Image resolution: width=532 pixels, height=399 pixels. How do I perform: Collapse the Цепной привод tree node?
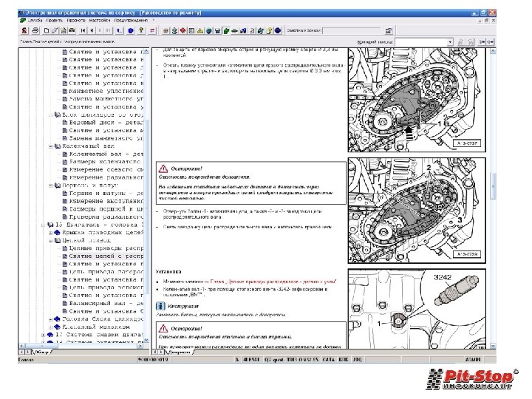[50, 241]
